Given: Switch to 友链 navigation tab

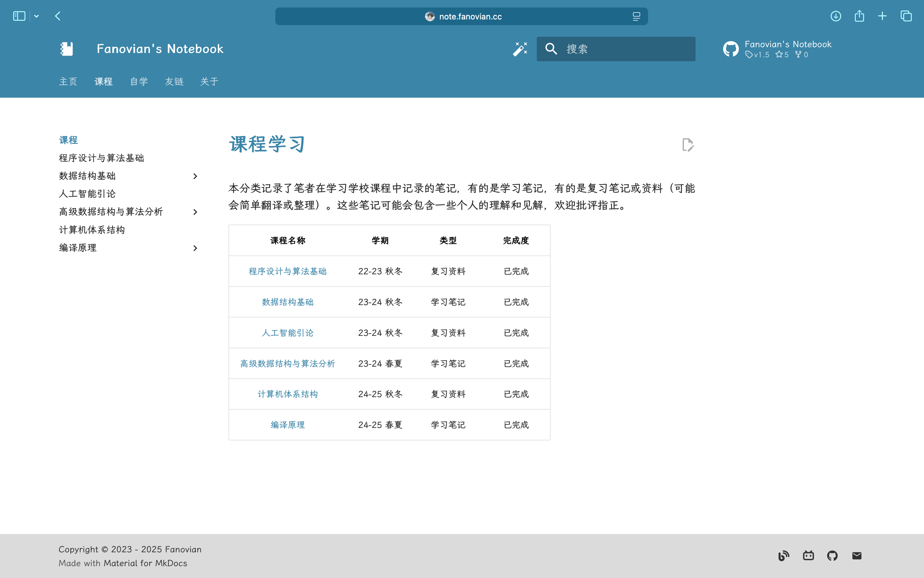Looking at the screenshot, I should point(174,81).
